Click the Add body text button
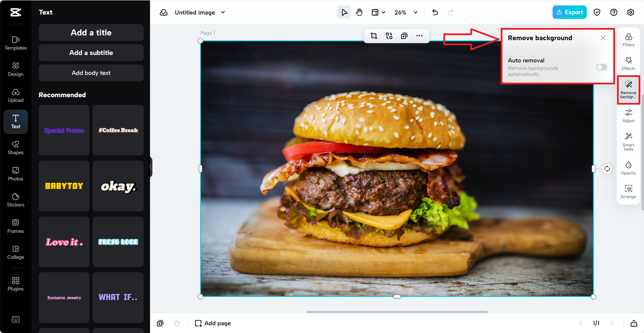This screenshot has width=644, height=333. pyautogui.click(x=91, y=73)
